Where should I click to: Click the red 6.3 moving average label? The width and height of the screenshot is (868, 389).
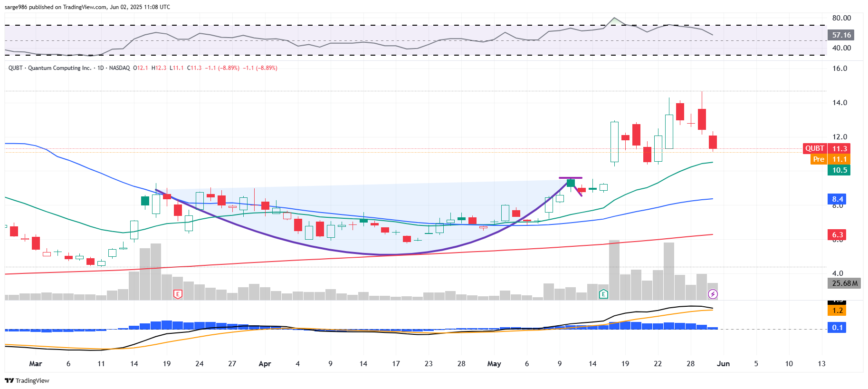(837, 235)
